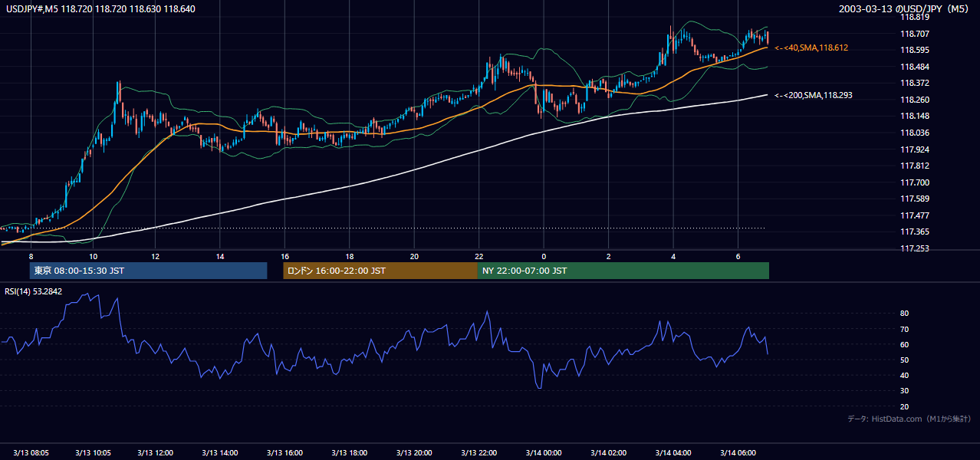The width and height of the screenshot is (980, 460).
Task: Click price axis value 117.477
Action: click(913, 215)
